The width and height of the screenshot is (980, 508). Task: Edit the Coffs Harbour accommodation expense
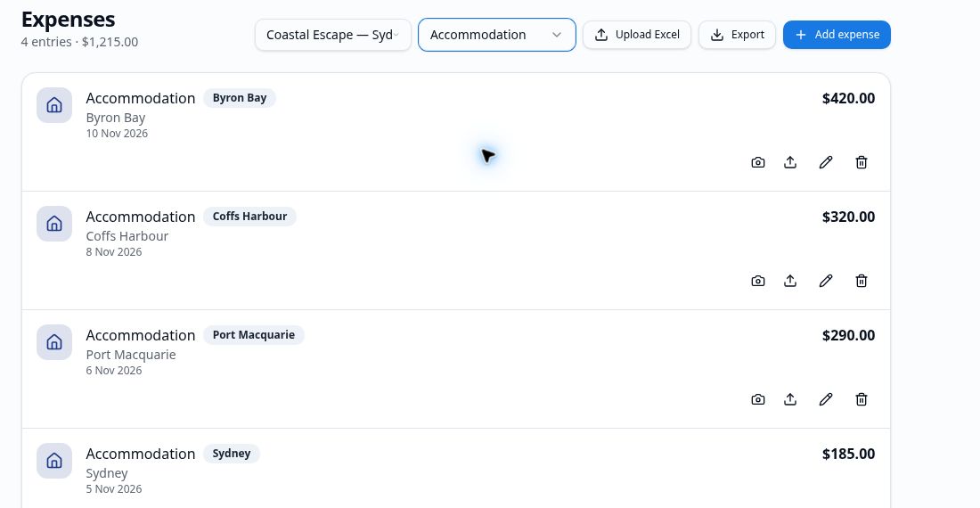826,281
